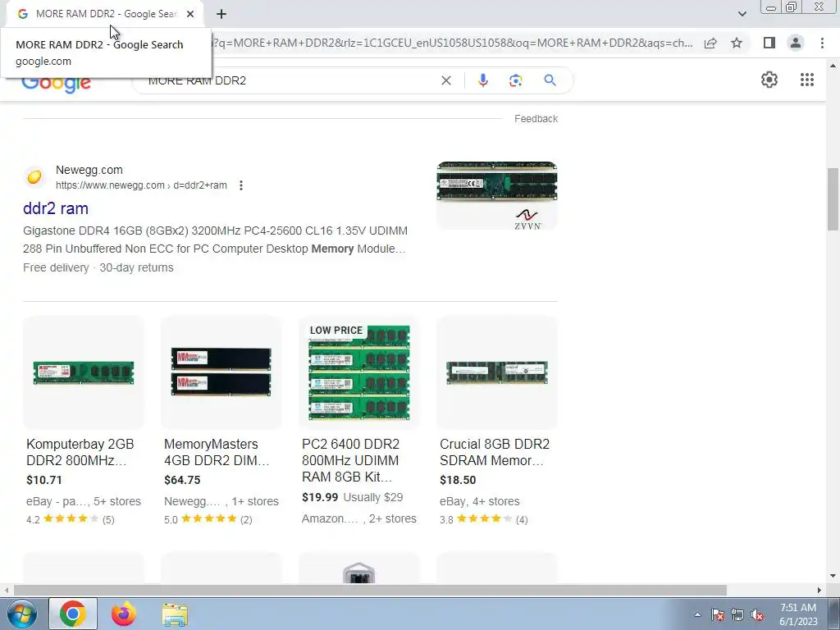This screenshot has width=840, height=630.
Task: Launch Firefox from taskbar
Action: 124,614
